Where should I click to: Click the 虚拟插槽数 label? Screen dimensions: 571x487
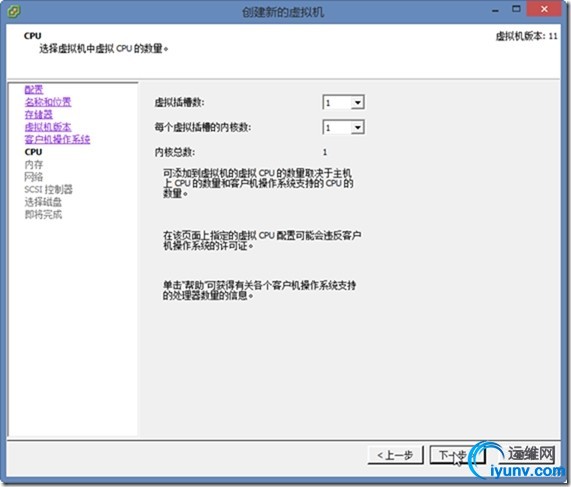click(x=180, y=103)
